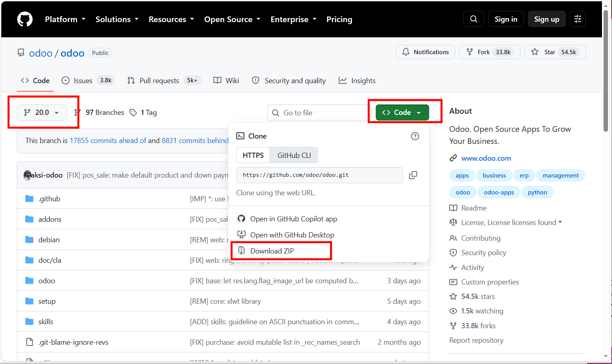Click the aksi-odoo avatar

coord(27,175)
